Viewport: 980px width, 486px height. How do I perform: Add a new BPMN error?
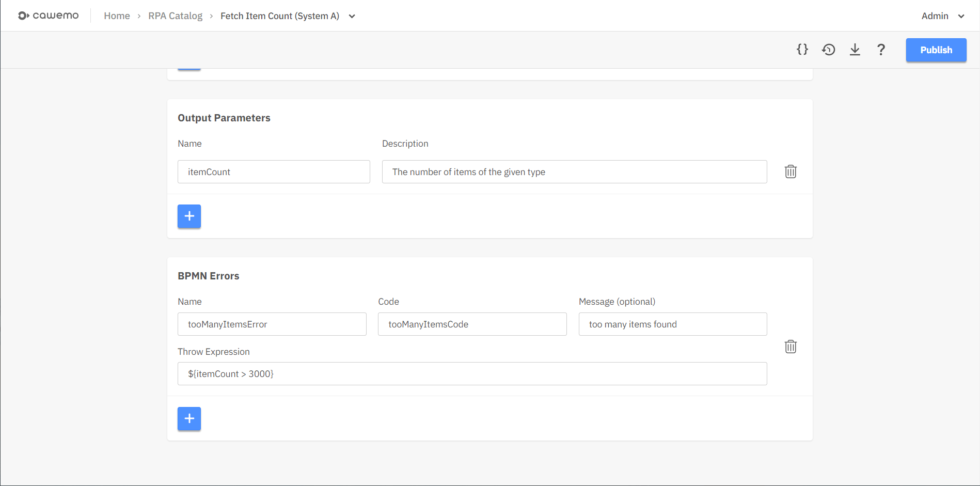coord(189,418)
